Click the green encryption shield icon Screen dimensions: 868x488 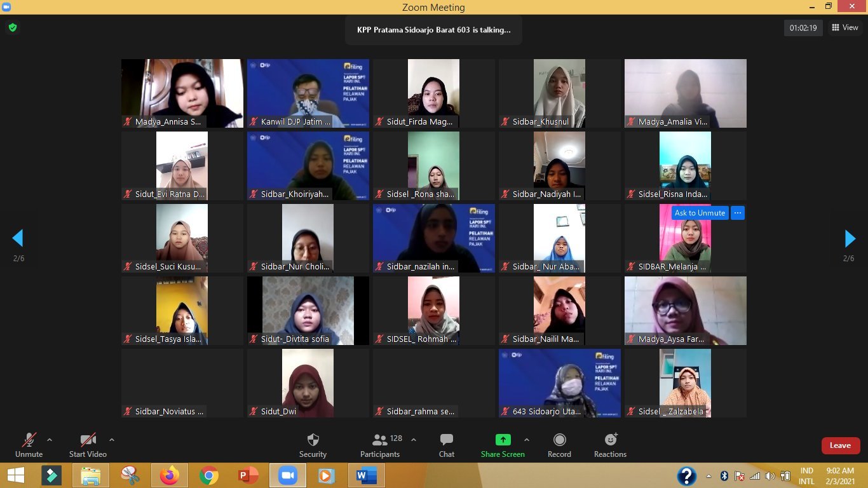click(x=12, y=27)
